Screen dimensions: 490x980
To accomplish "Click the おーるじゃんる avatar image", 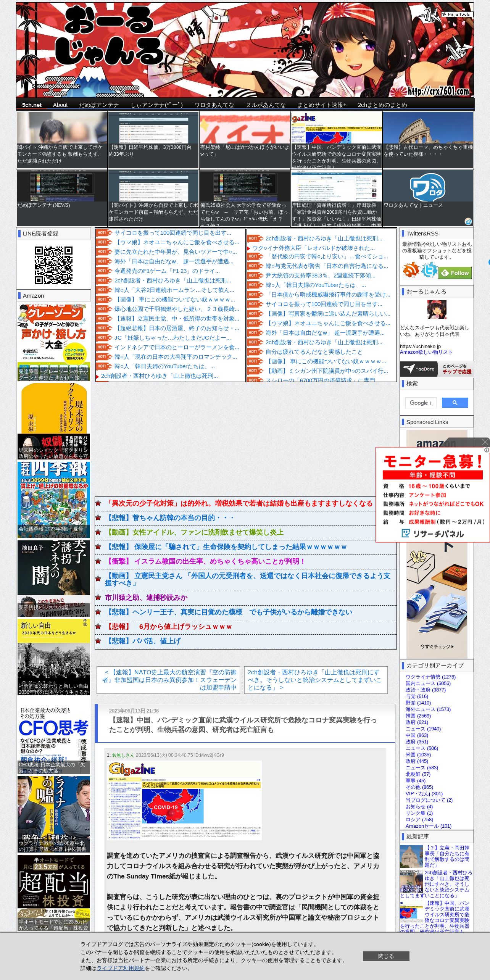I will pos(437,309).
